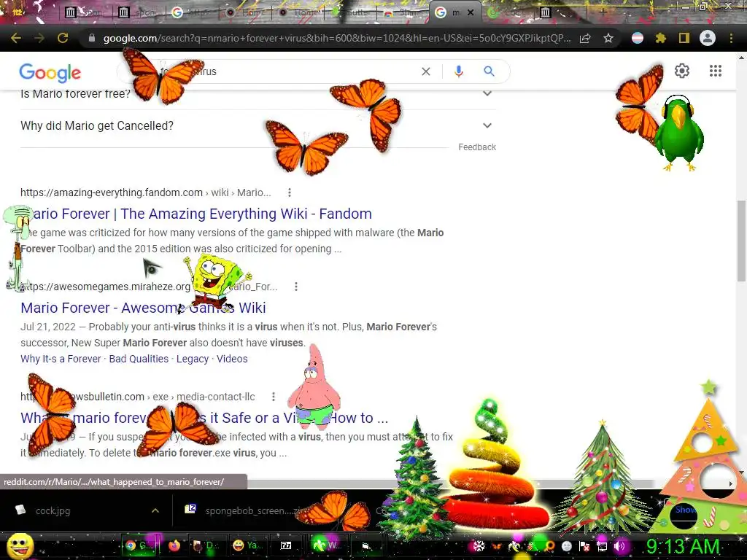Click the snowflake tray icon
This screenshot has width=747, height=560.
(x=479, y=546)
